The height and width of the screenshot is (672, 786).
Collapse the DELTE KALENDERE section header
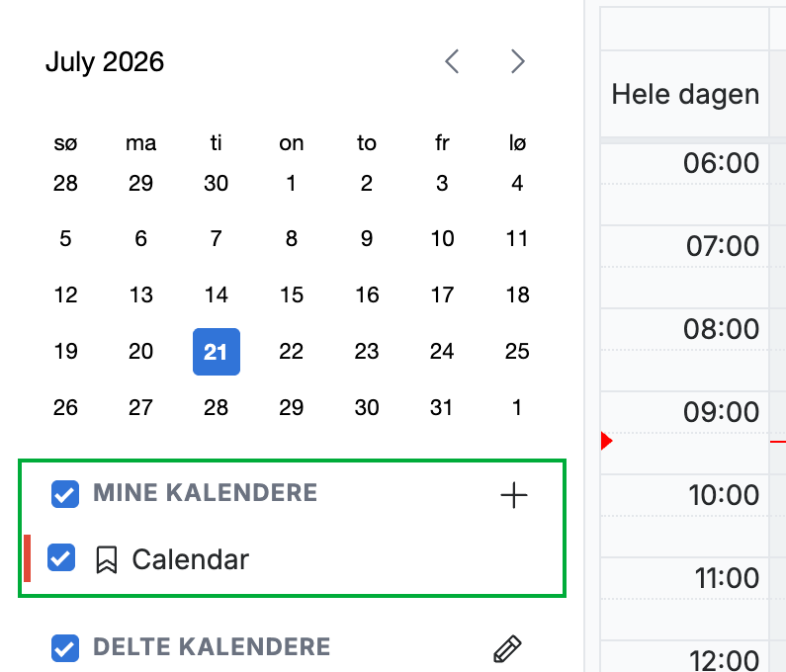click(x=212, y=647)
